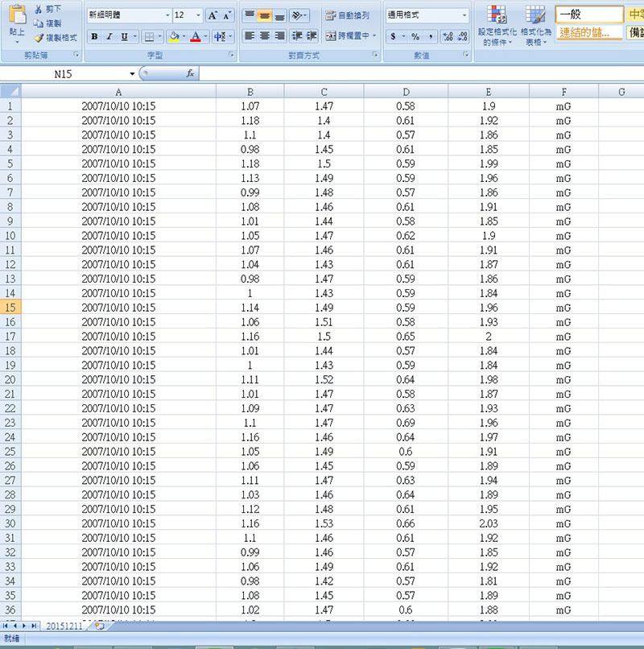The height and width of the screenshot is (649, 644).
Task: Click the Decrease Indent icon
Action: 297,36
